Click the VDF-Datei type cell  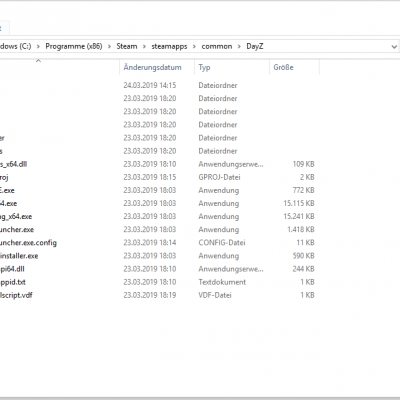[x=215, y=295]
